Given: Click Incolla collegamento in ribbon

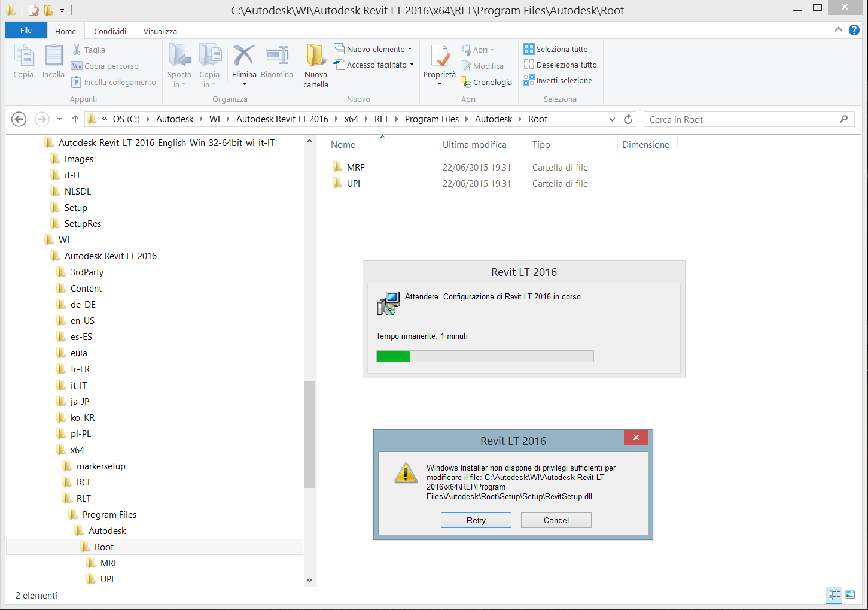Looking at the screenshot, I should pyautogui.click(x=114, y=82).
